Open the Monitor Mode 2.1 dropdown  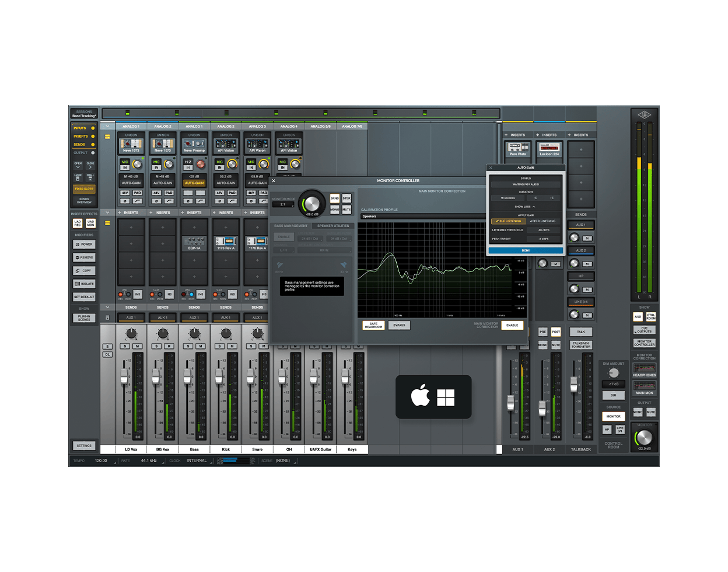pyautogui.click(x=283, y=204)
